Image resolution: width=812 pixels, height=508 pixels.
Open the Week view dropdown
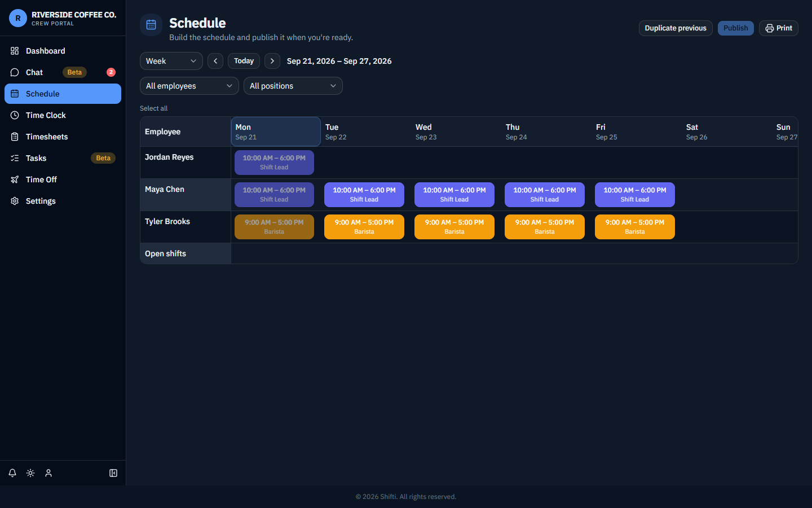pos(171,61)
